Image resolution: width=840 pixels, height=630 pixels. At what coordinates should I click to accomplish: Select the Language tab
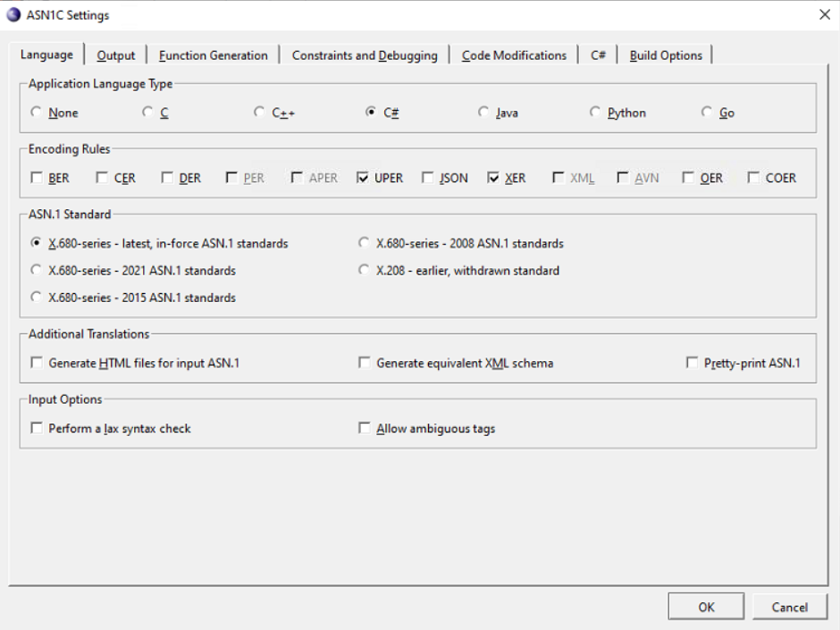[x=46, y=55]
